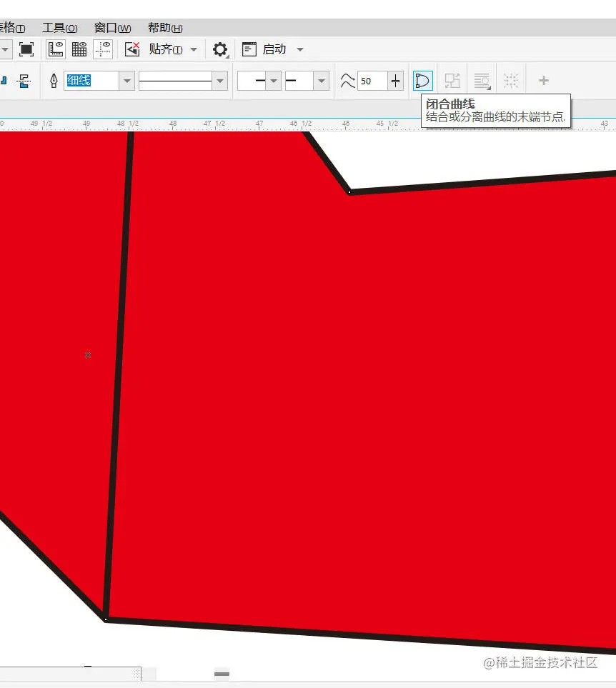616x688 pixels.
Task: Open the 窗口 menu
Action: 111,28
